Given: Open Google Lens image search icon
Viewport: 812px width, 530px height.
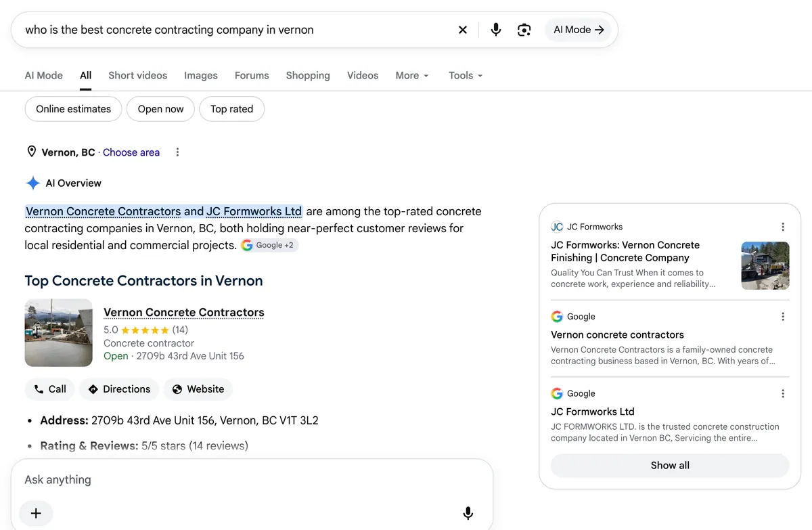Looking at the screenshot, I should click(x=524, y=30).
